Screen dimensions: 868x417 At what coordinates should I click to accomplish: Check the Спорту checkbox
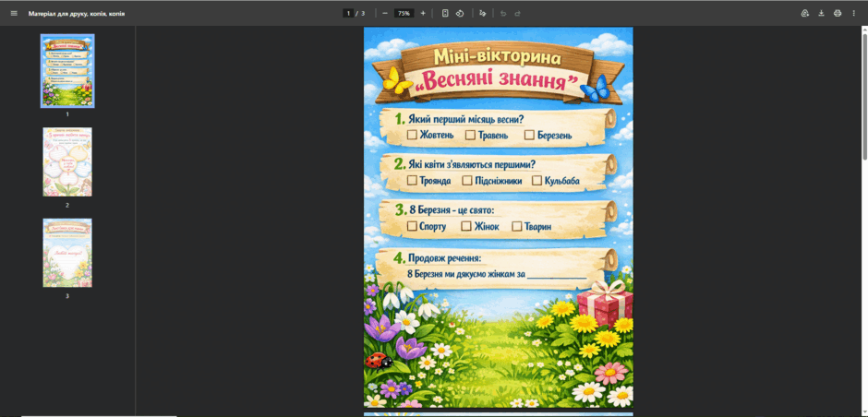(x=412, y=226)
